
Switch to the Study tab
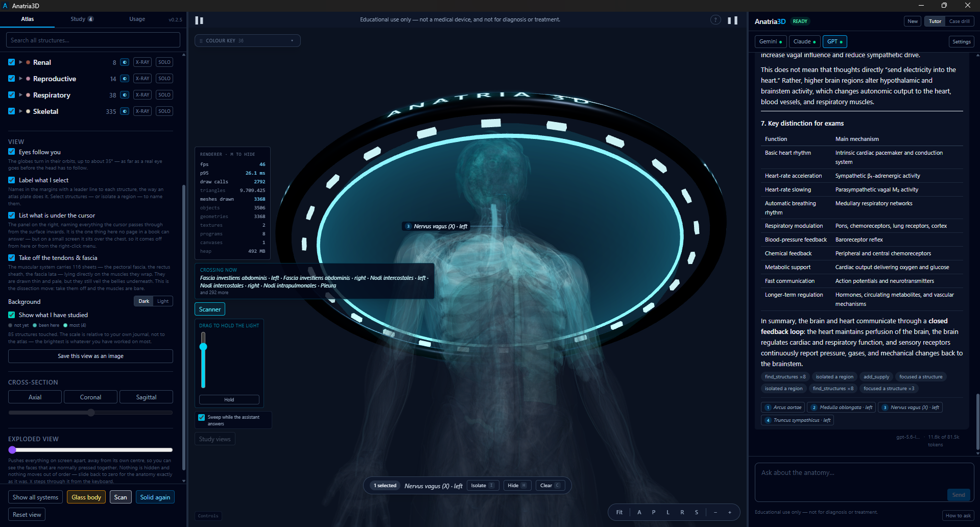click(x=82, y=19)
